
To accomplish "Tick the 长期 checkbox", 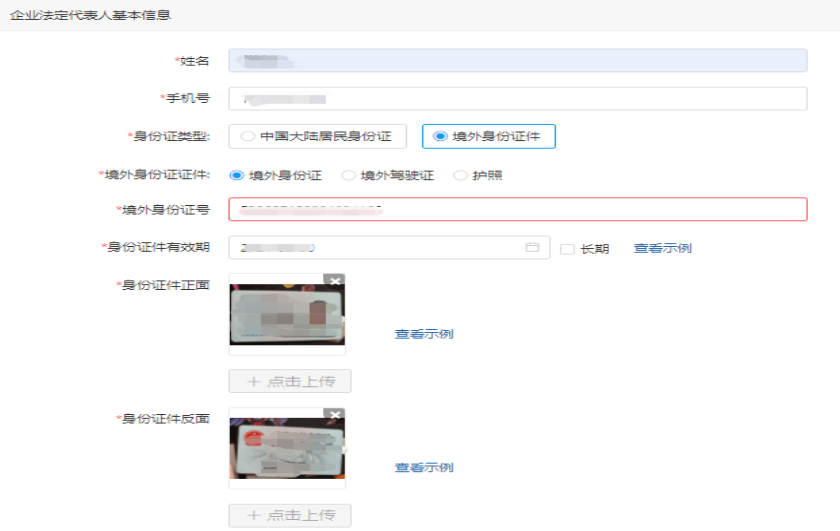I will (567, 249).
